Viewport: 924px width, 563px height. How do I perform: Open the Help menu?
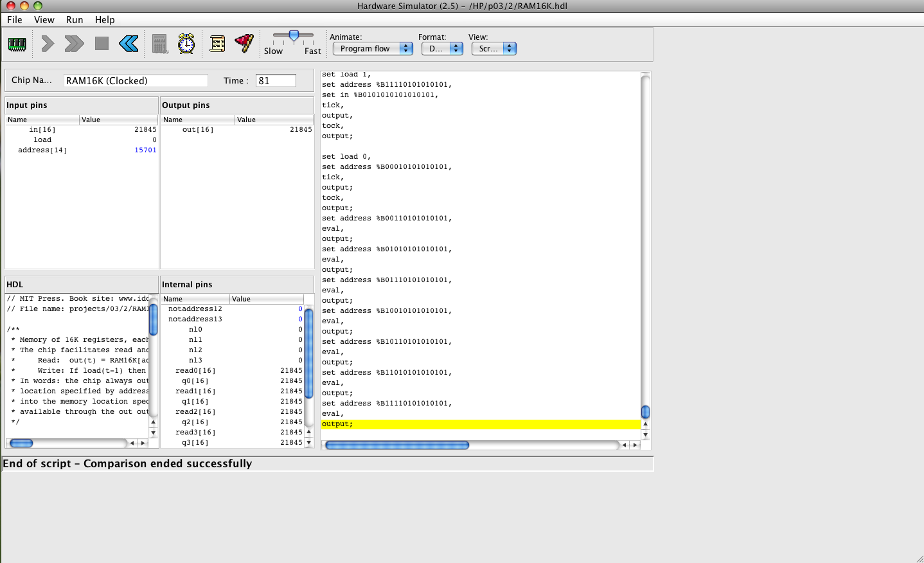(105, 20)
